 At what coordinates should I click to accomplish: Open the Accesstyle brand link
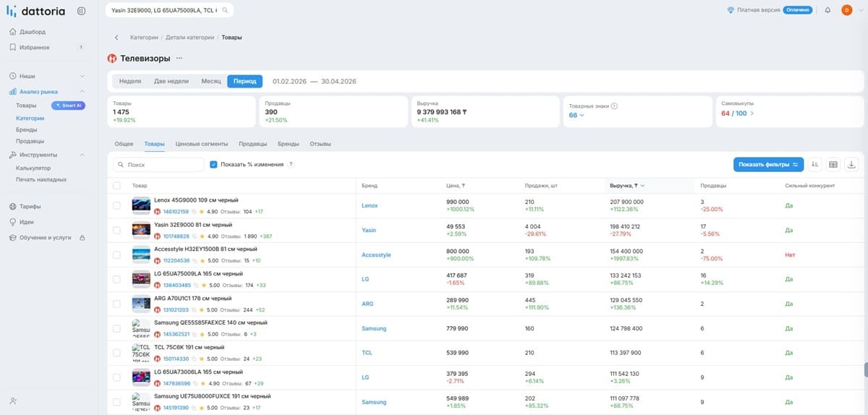376,254
